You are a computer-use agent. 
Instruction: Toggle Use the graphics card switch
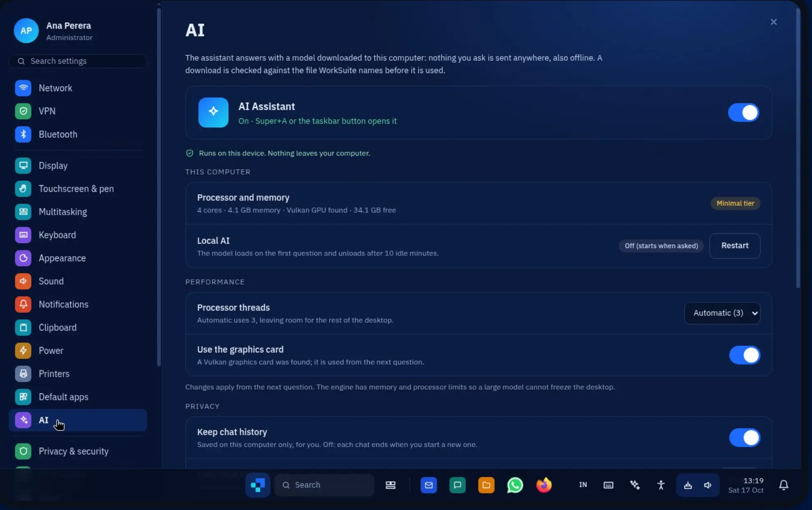coord(745,355)
